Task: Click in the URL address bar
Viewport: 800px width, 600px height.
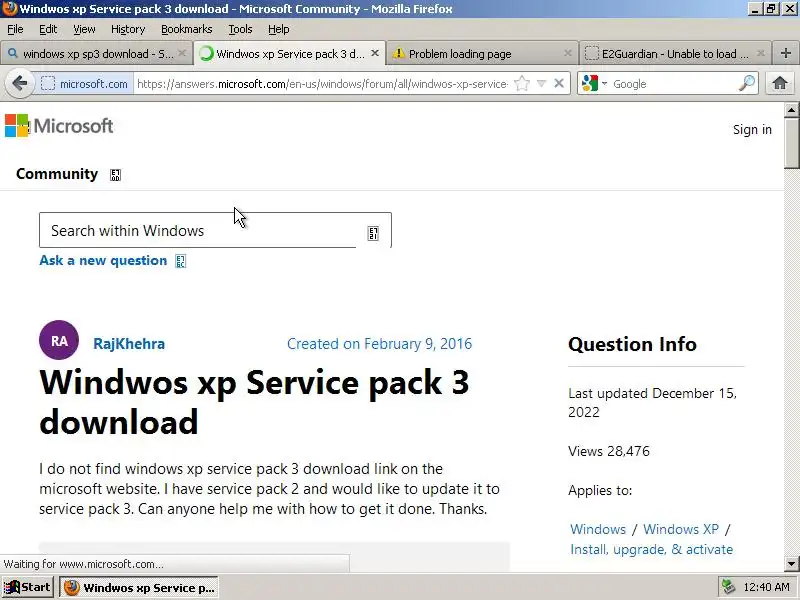Action: [x=322, y=84]
